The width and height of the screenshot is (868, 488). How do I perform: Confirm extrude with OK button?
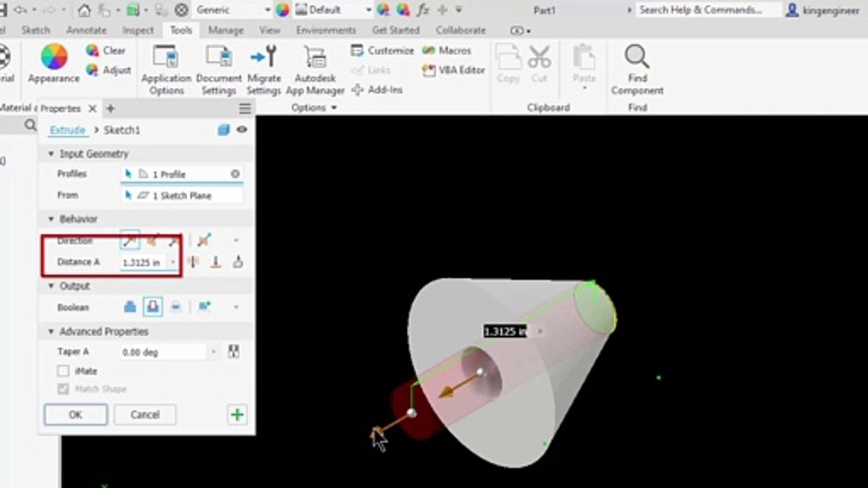point(75,415)
